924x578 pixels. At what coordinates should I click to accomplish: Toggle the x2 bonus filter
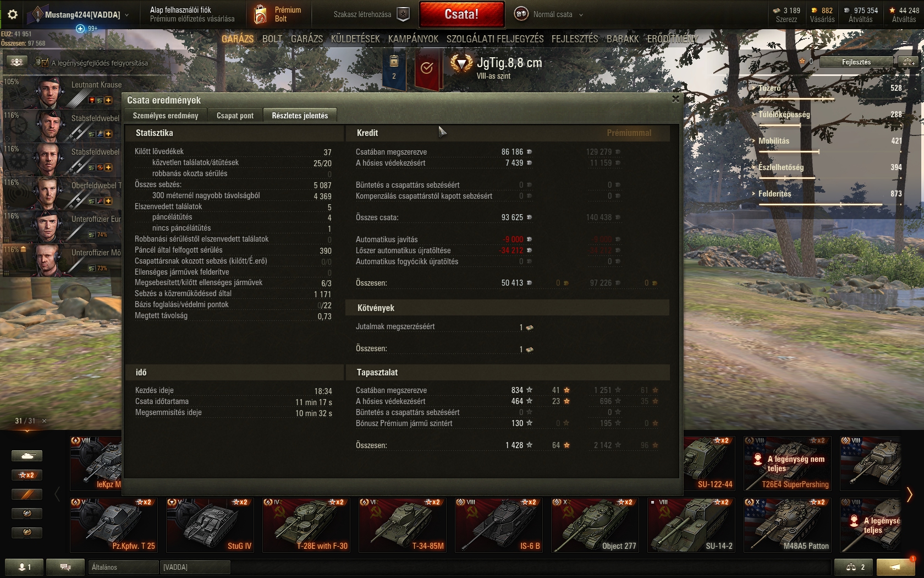(26, 475)
